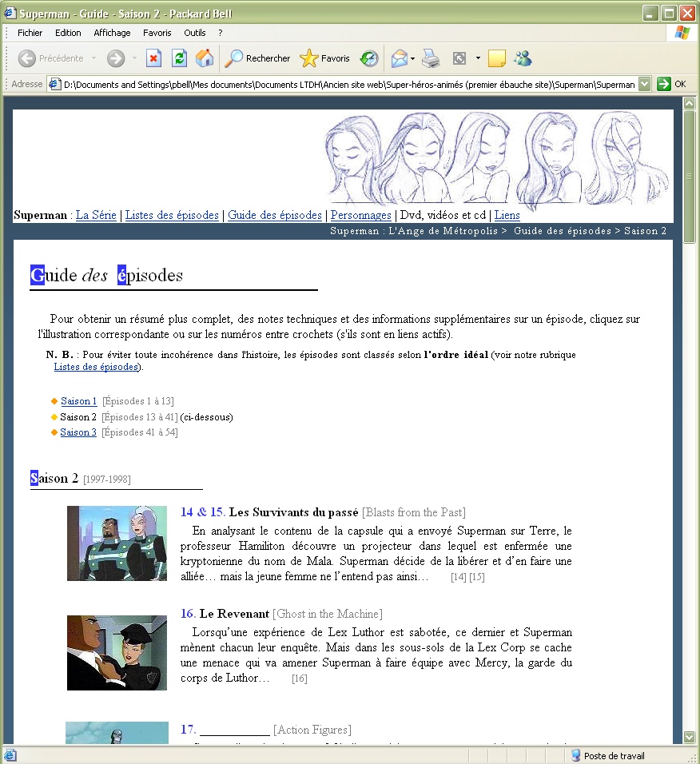Click the 'Saison 2 [1997-1998]' heading
This screenshot has width=700, height=764.
tap(81, 479)
